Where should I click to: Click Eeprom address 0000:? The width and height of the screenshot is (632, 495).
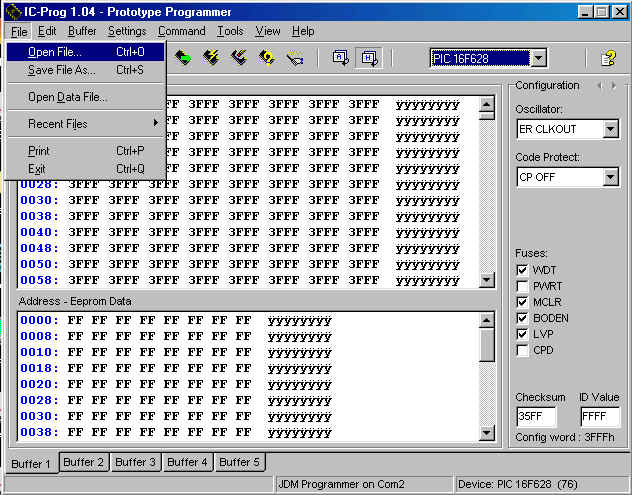(x=39, y=320)
